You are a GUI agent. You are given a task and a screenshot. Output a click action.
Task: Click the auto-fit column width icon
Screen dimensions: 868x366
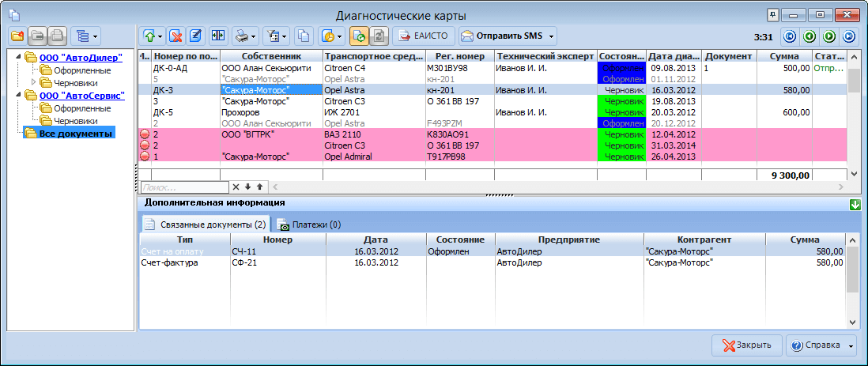coord(217,36)
